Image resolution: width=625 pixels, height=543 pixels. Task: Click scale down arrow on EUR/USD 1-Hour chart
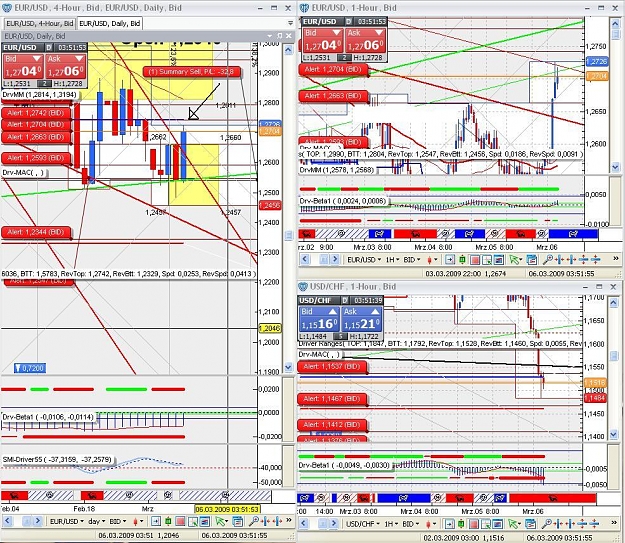[615, 167]
